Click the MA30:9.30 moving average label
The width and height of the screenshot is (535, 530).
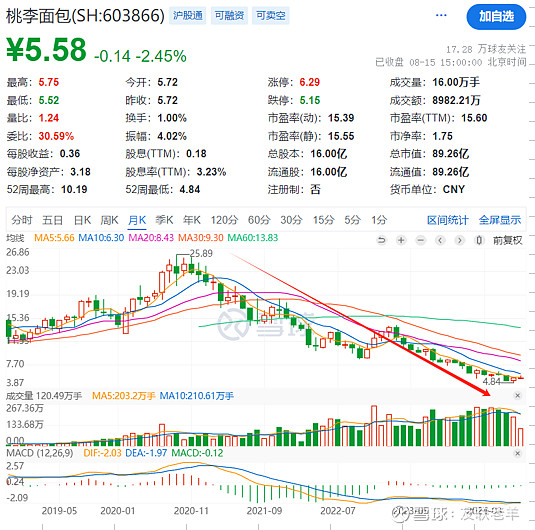point(201,238)
